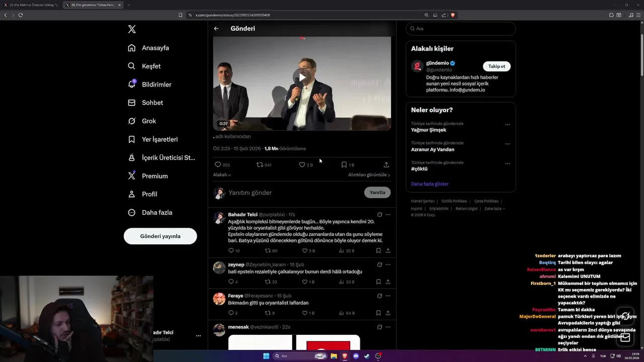Reload the page

tap(21, 15)
